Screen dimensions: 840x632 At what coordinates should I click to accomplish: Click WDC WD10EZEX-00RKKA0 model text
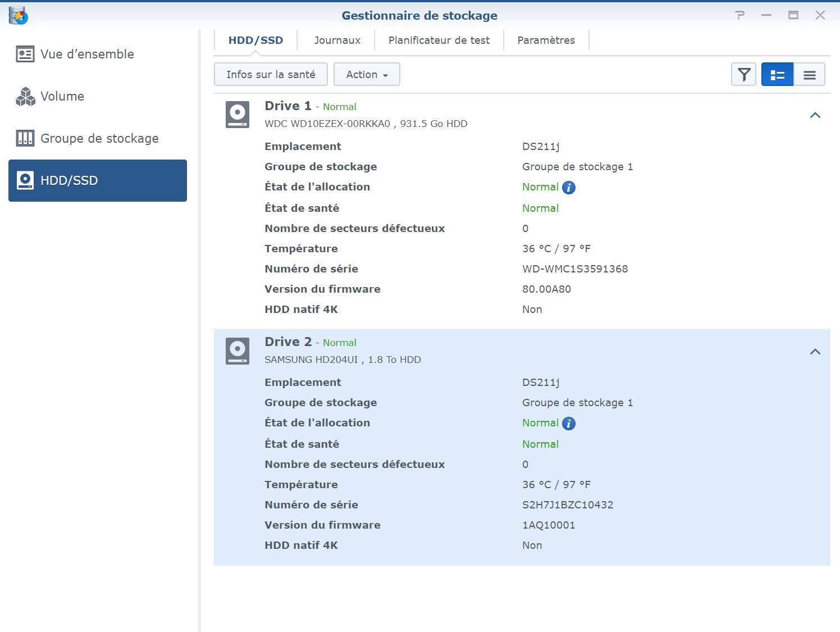click(x=327, y=124)
